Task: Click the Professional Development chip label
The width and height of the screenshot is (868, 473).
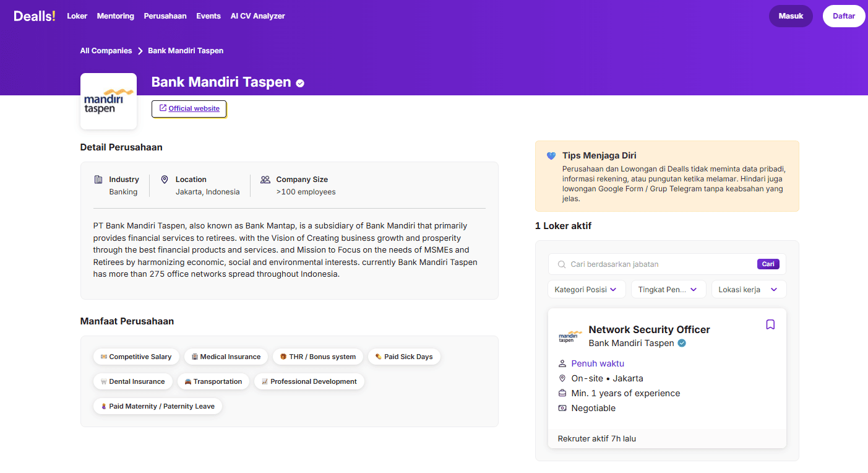Action: tap(314, 381)
